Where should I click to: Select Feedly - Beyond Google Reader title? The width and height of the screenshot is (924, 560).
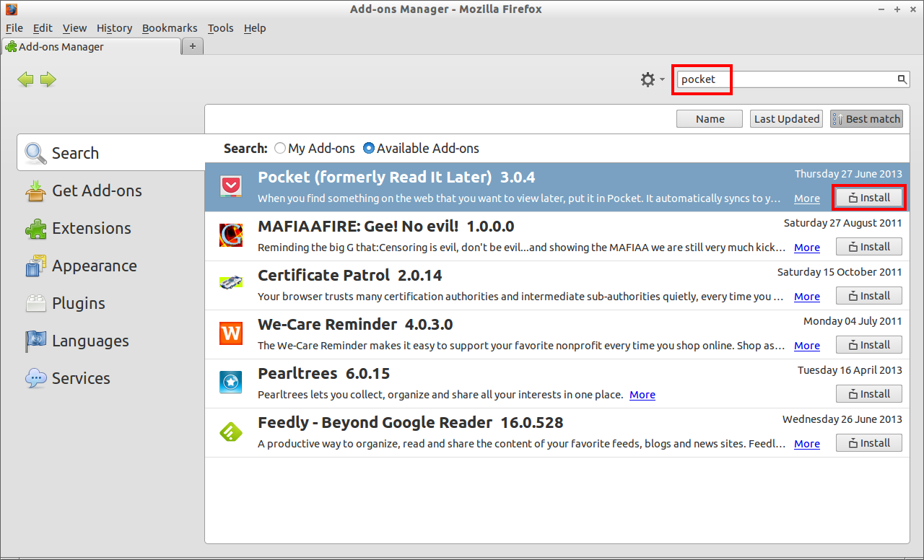click(375, 423)
